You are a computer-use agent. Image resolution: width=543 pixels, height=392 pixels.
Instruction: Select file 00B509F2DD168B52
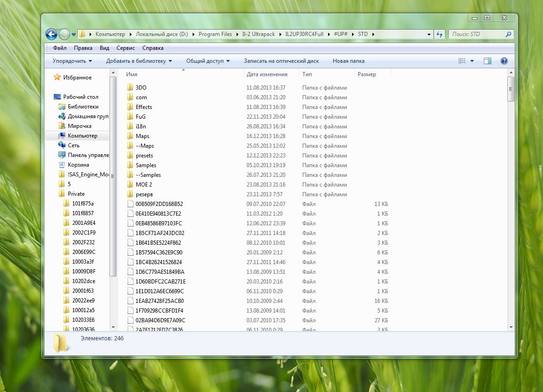(x=159, y=204)
